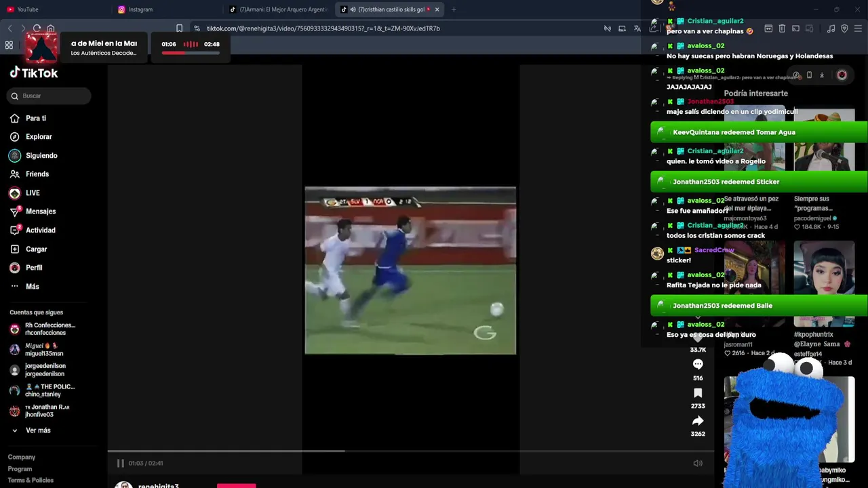Click the site settings icon in address bar
Screen dimensions: 868x488
pyautogui.click(x=197, y=28)
